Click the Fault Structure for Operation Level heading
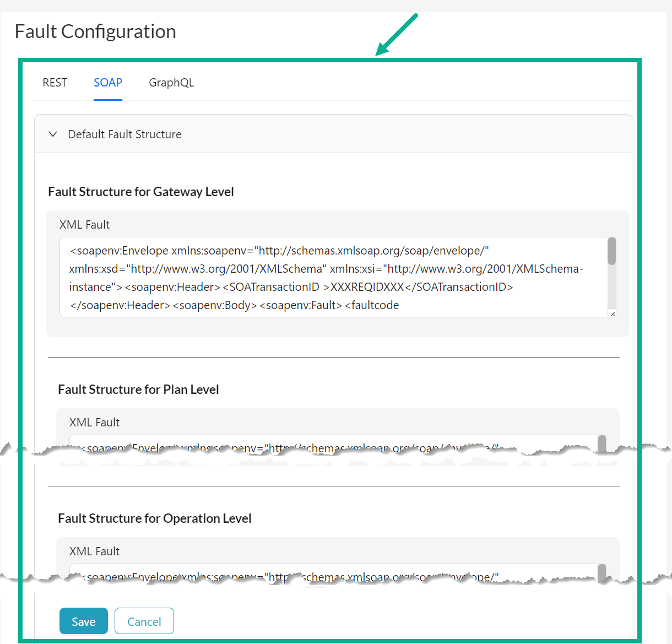Screen dimensions: 672x644 155,518
